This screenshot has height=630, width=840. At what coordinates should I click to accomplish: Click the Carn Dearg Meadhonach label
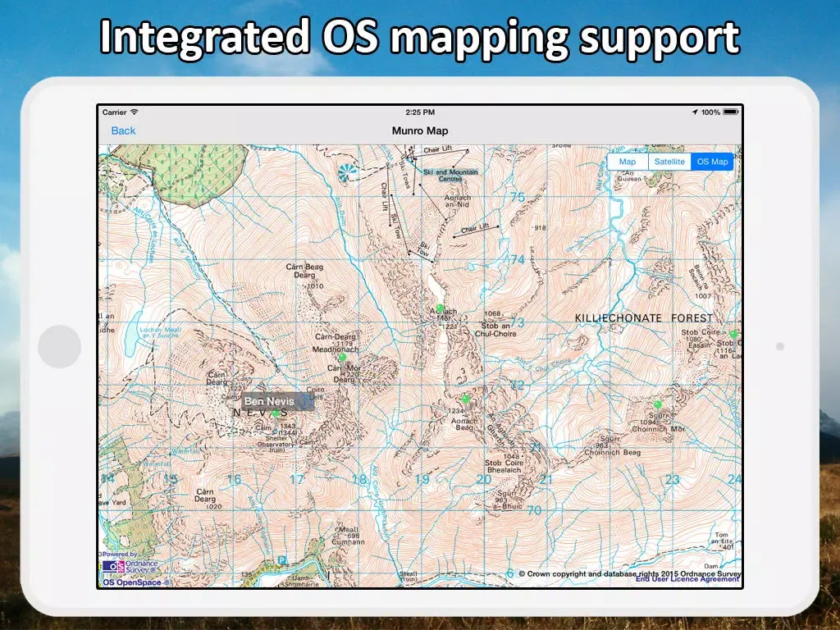point(336,343)
